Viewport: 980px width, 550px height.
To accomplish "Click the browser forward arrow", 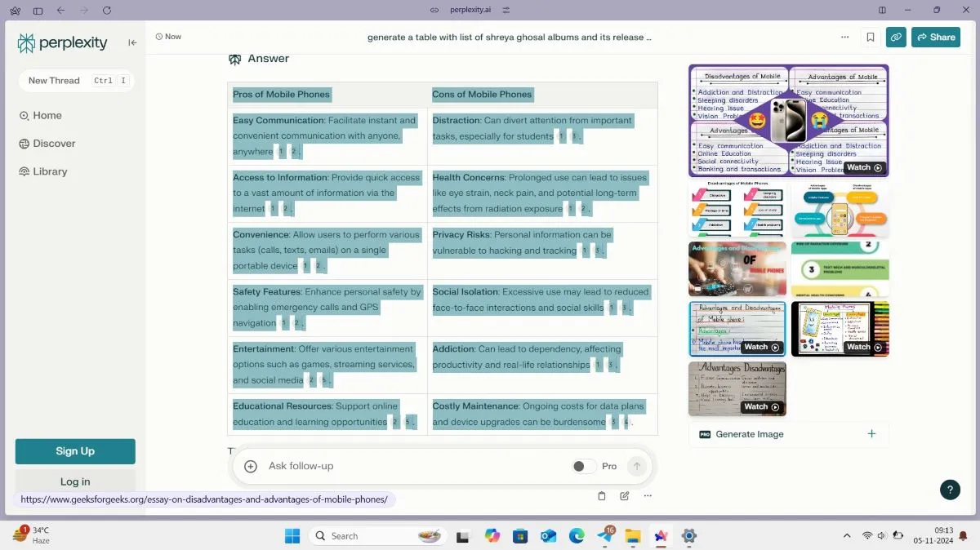I will [x=84, y=10].
